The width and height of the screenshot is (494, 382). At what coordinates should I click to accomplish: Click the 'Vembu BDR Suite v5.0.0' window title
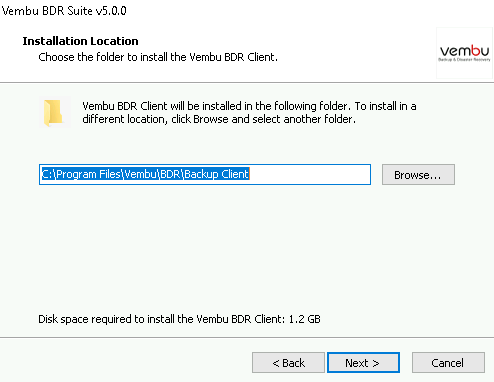[x=64, y=11]
